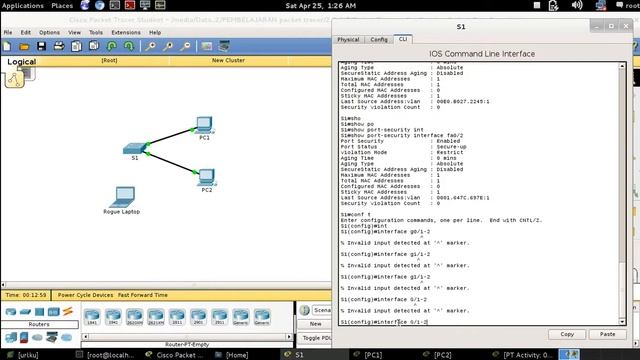Click the volume speaker icon in panel

point(577,5)
